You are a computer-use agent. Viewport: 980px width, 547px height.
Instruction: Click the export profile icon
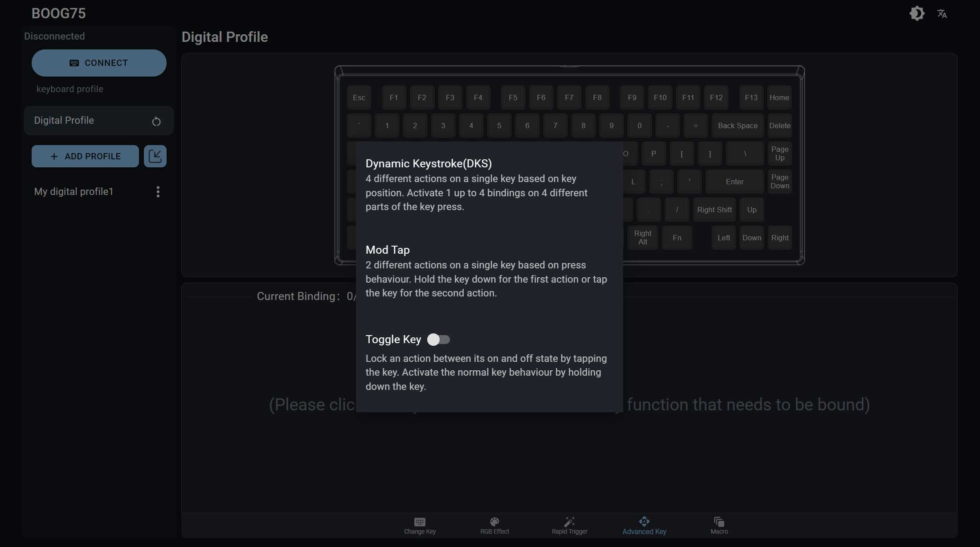[x=155, y=155]
